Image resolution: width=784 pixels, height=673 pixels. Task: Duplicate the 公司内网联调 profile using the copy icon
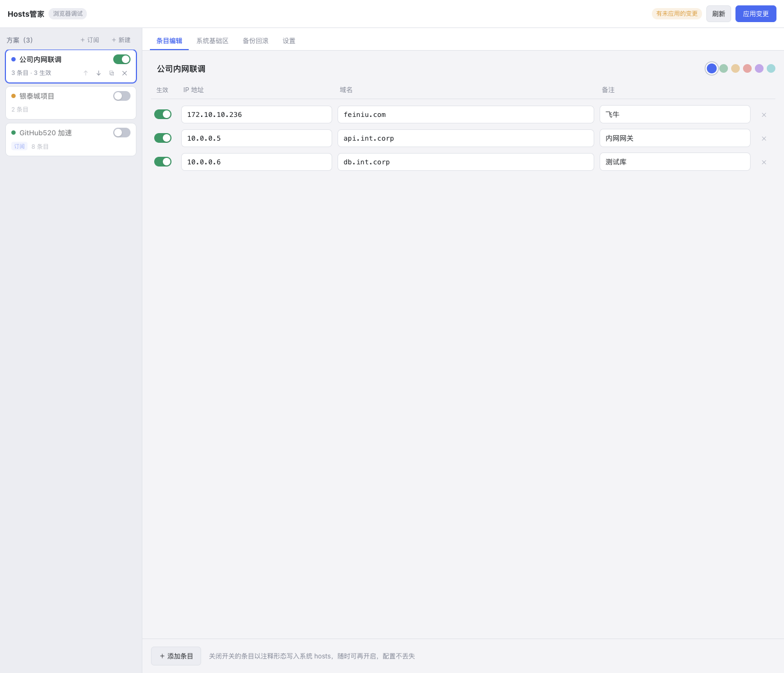[x=112, y=73]
